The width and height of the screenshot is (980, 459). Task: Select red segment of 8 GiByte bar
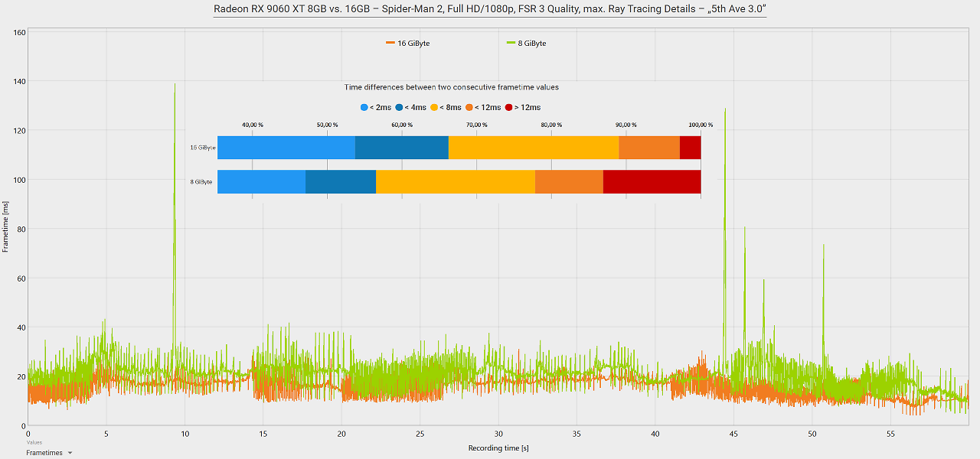click(x=652, y=181)
